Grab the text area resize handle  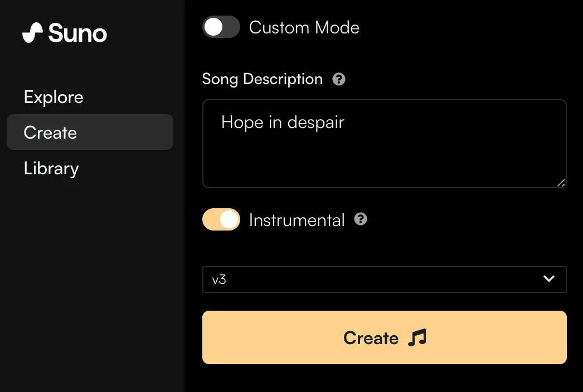pos(561,183)
